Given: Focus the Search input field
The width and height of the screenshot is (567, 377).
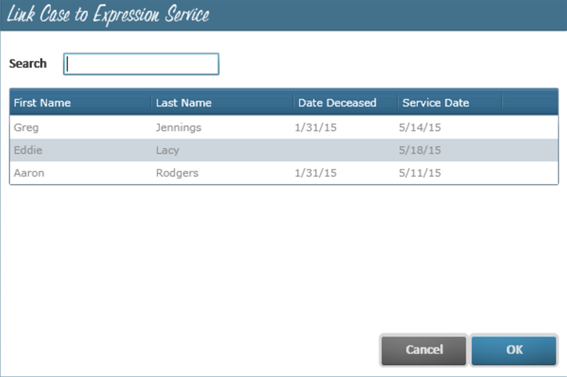Looking at the screenshot, I should coord(141,64).
